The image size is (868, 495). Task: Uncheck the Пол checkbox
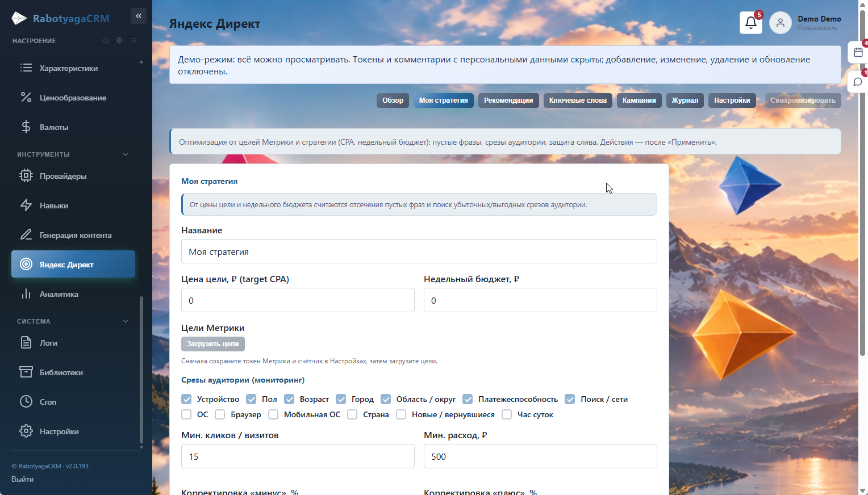[x=251, y=399]
